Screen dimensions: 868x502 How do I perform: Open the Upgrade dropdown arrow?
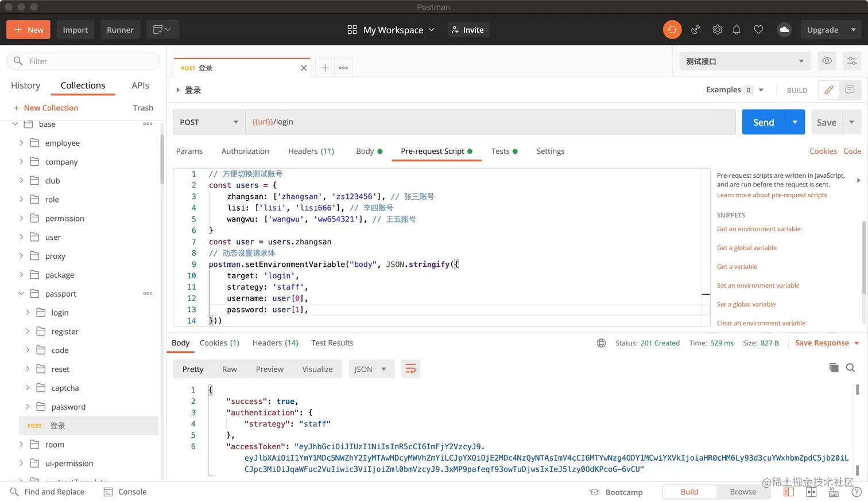(x=853, y=30)
